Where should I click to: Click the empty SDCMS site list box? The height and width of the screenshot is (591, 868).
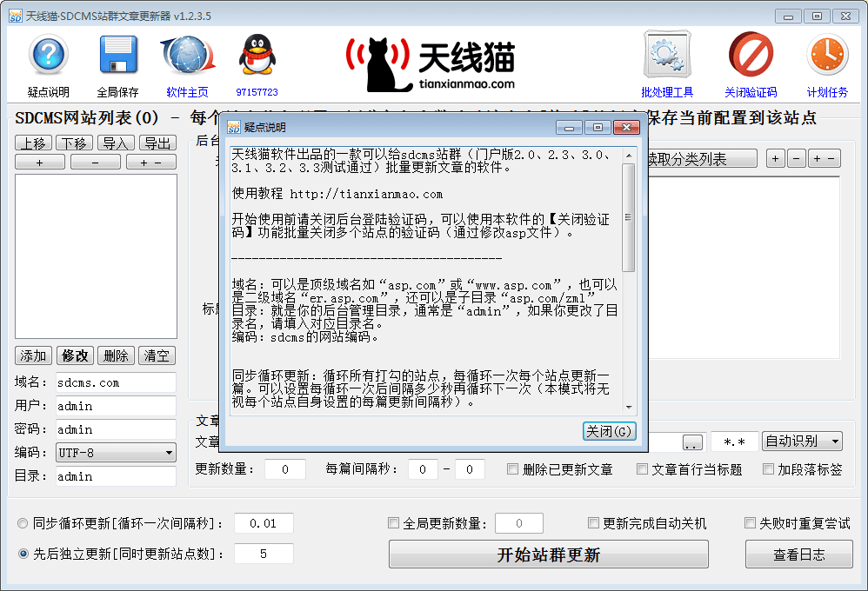click(x=96, y=256)
